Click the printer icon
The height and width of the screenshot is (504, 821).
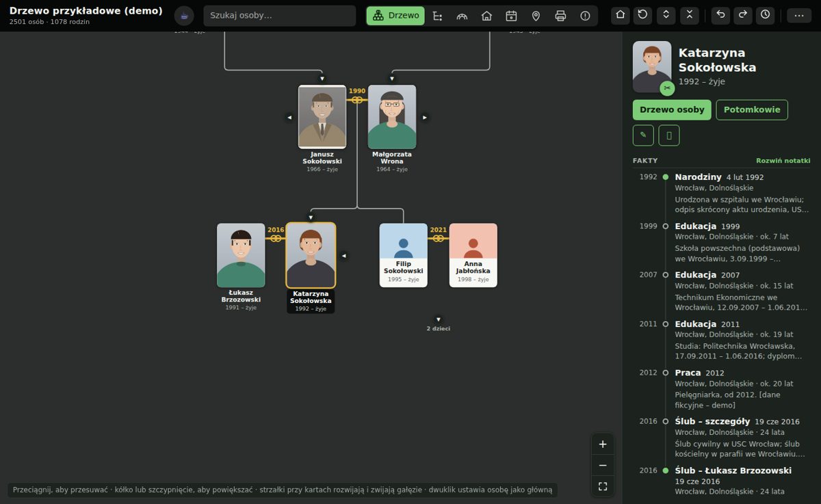(560, 16)
